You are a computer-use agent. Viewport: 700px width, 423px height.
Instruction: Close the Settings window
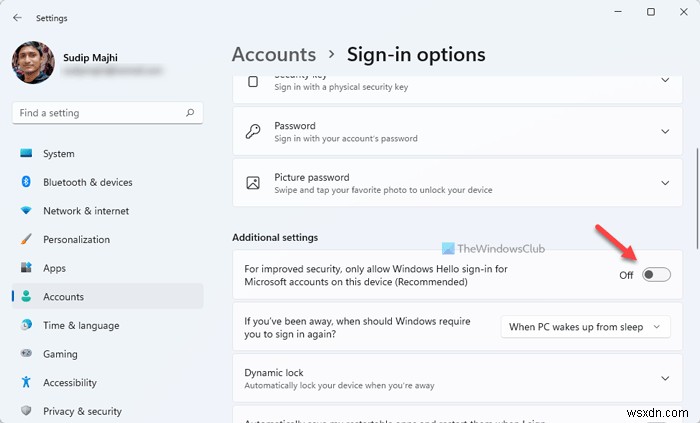(x=683, y=12)
